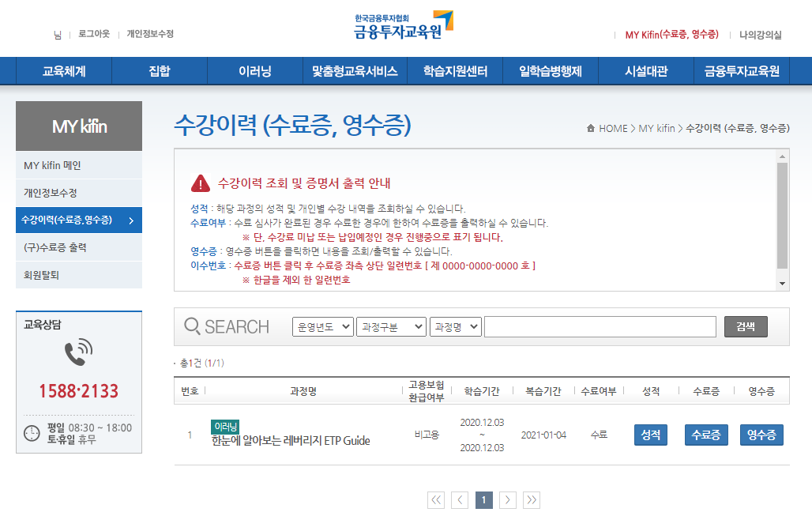Image resolution: width=812 pixels, height=531 pixels.
Task: Click phone number 1588-2133
Action: click(79, 391)
